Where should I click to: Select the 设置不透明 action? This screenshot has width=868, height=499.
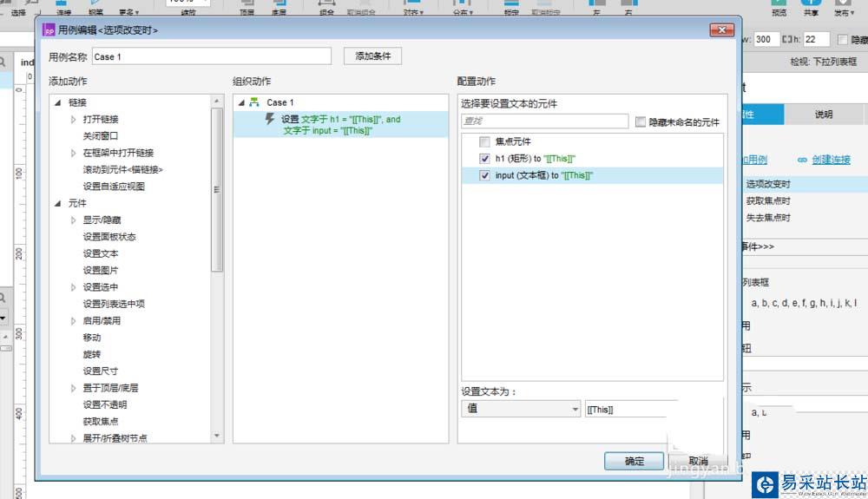pyautogui.click(x=105, y=404)
